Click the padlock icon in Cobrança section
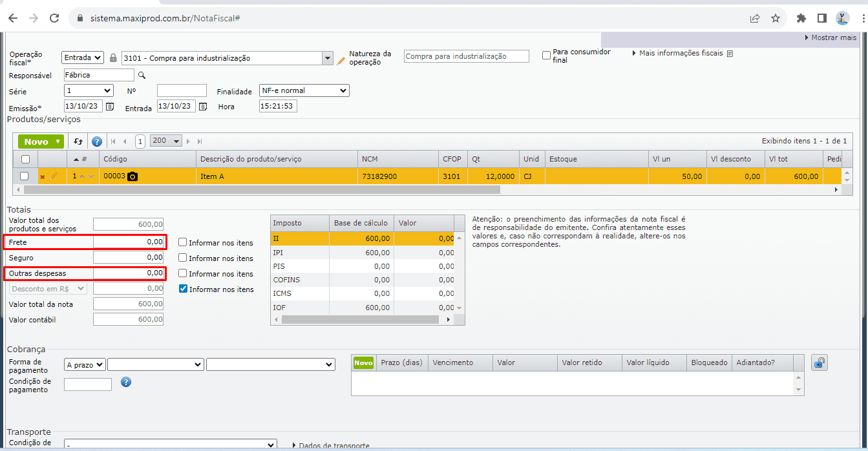The image size is (868, 451). [x=819, y=363]
